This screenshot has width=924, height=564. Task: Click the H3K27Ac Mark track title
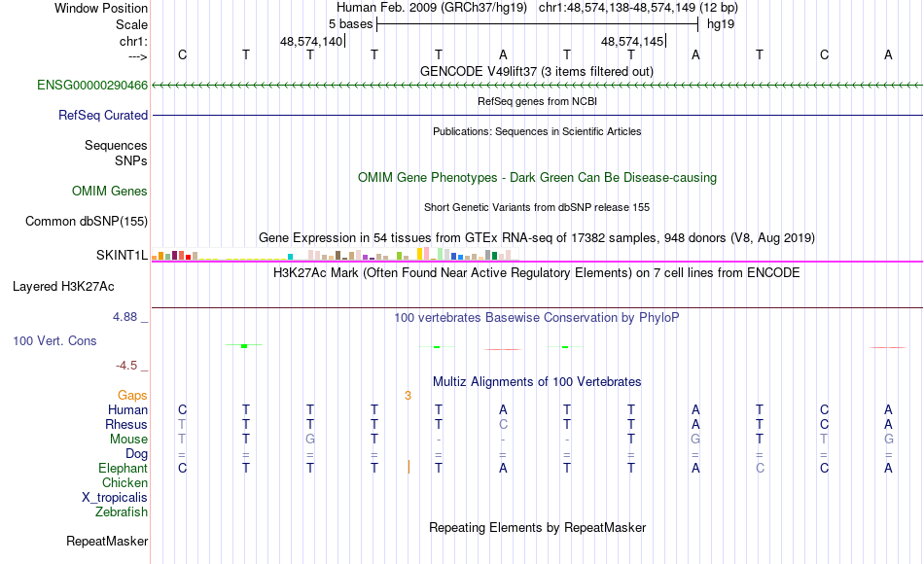(537, 273)
